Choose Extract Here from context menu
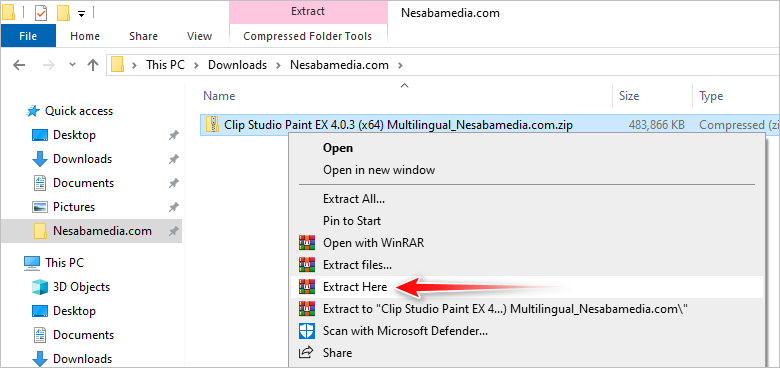 pyautogui.click(x=527, y=287)
